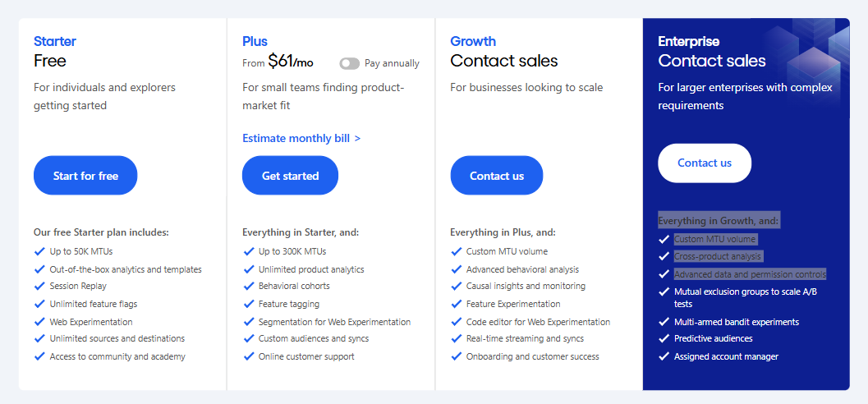Click the checkmark beside Online customer support
This screenshot has width=868, height=404.
tap(249, 356)
